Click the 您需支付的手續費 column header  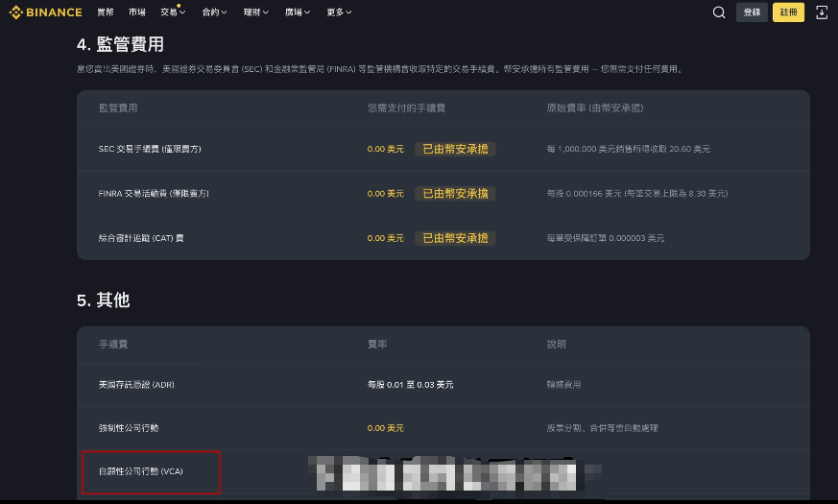pyautogui.click(x=407, y=108)
